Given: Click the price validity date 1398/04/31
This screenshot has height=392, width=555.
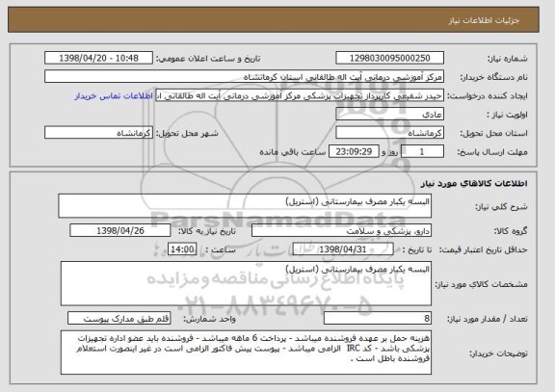Looking at the screenshot, I should click(x=343, y=249).
